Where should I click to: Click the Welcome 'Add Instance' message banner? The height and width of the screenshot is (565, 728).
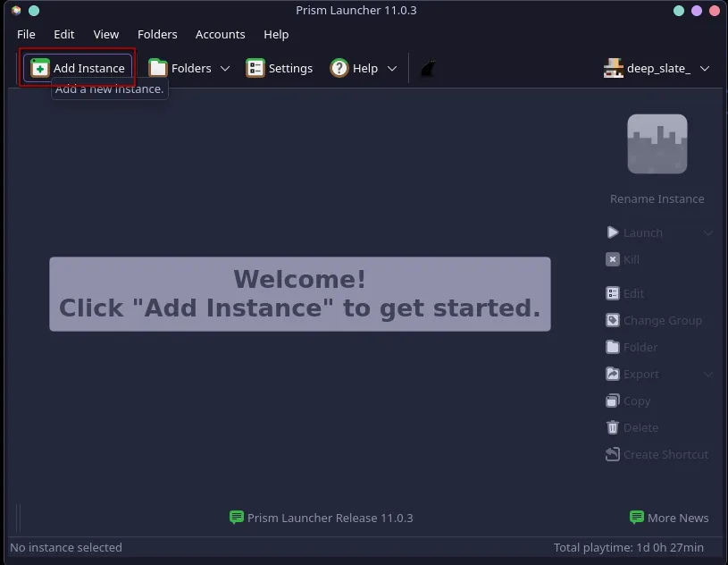[300, 294]
